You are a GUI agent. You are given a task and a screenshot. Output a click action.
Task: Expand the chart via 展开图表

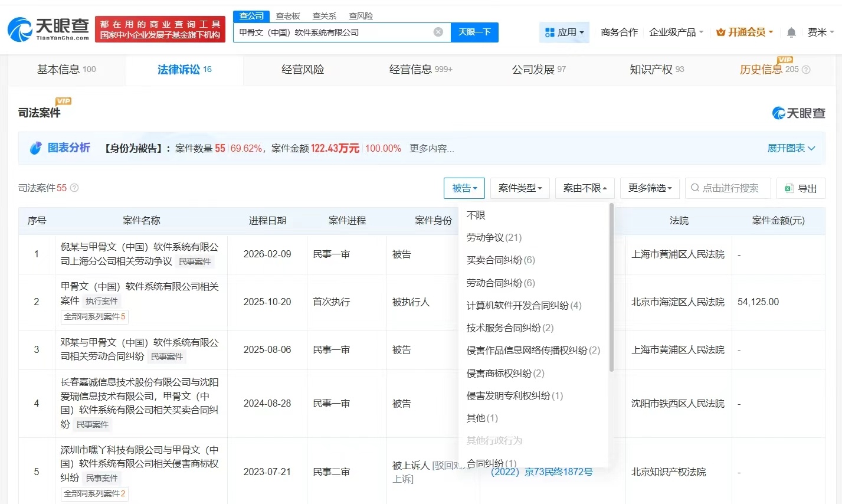tap(790, 148)
